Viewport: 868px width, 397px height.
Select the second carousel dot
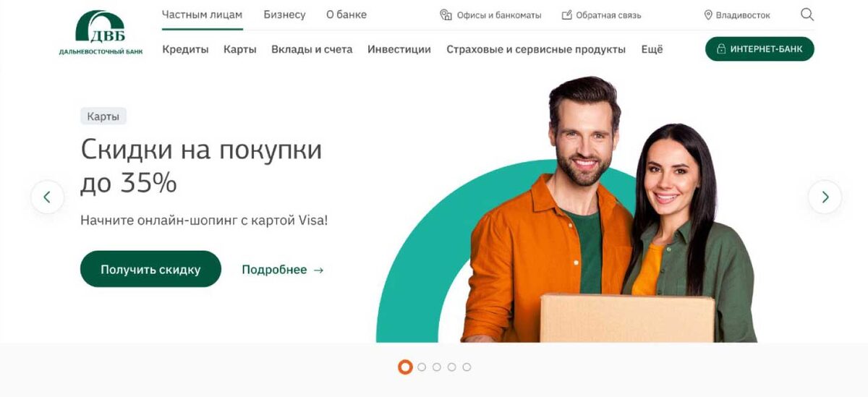click(x=422, y=367)
